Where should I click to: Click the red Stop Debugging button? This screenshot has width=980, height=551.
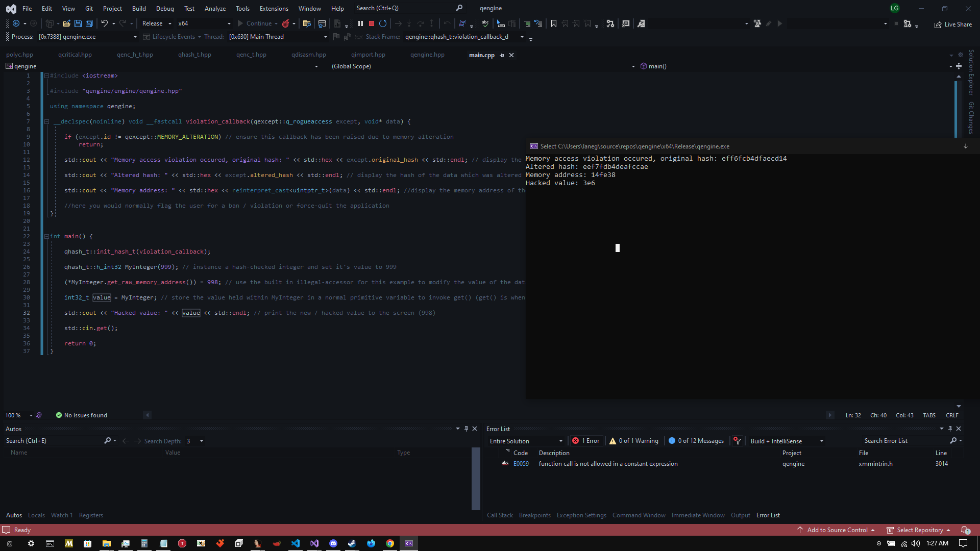372,23
